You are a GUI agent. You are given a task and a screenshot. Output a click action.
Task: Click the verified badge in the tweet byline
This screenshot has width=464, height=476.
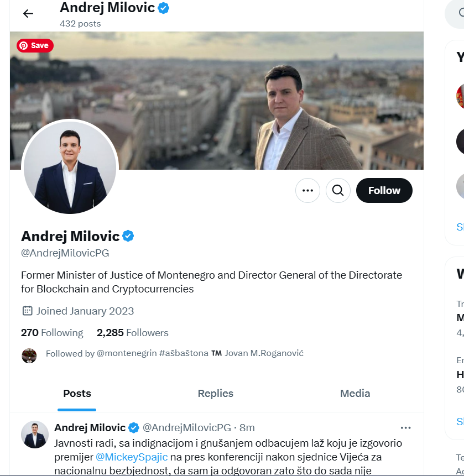tap(133, 427)
